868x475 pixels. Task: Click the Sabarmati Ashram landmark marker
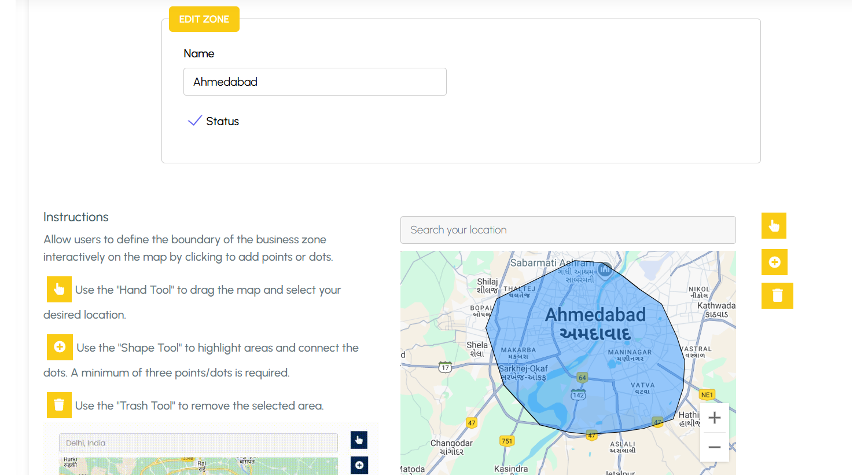tap(605, 270)
